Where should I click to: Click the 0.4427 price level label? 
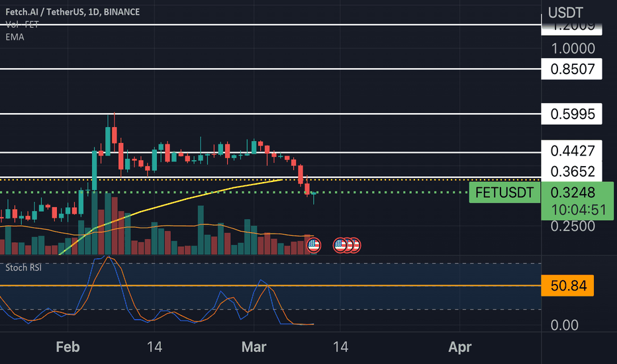(x=572, y=151)
